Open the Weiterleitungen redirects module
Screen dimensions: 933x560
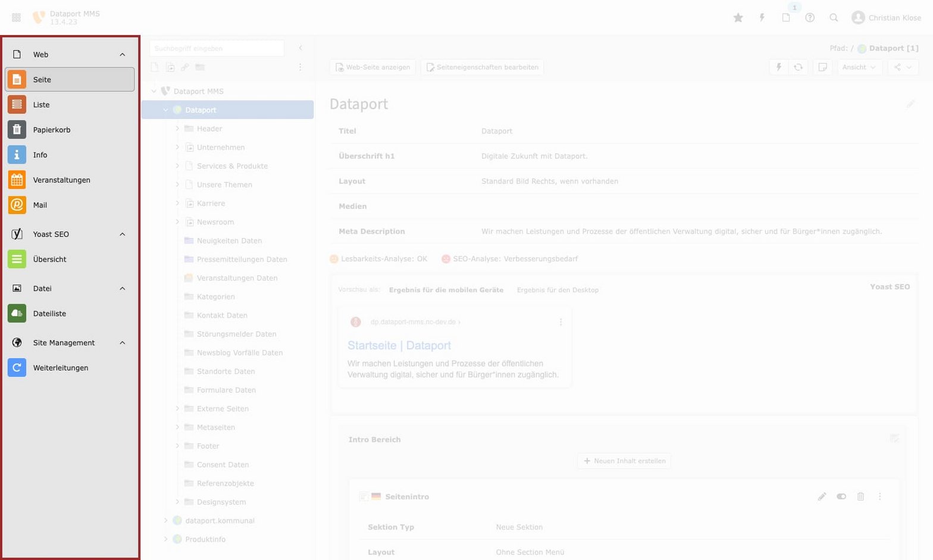[x=17, y=368]
